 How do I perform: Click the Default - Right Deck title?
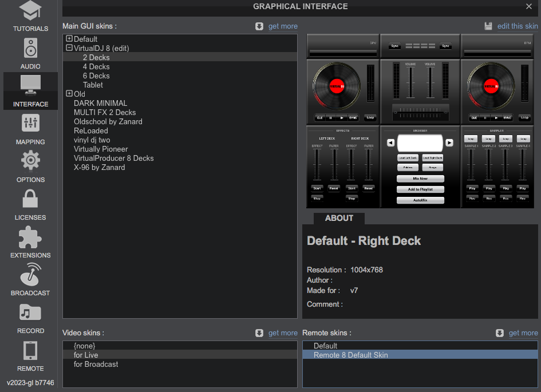tap(364, 241)
